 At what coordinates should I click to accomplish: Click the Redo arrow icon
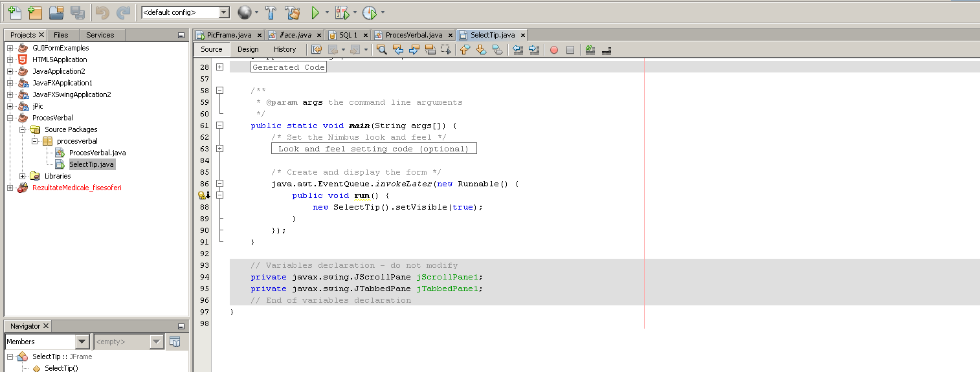point(123,12)
